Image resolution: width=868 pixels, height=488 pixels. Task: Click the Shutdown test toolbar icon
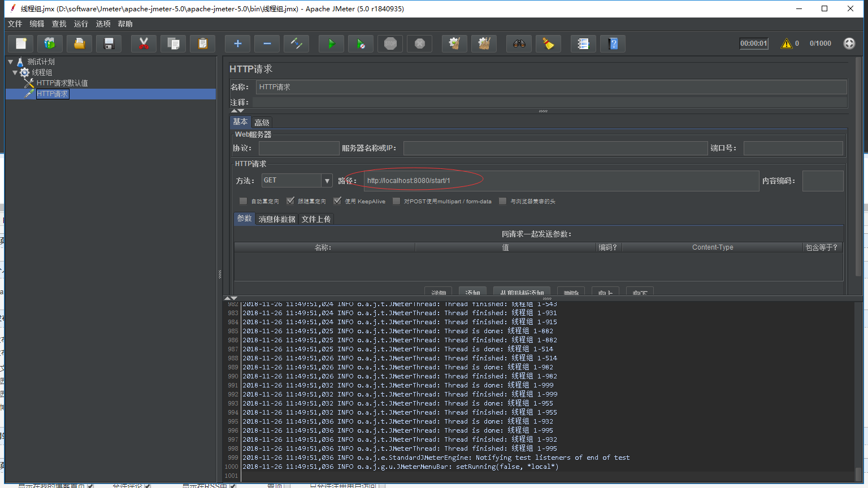tap(419, 43)
